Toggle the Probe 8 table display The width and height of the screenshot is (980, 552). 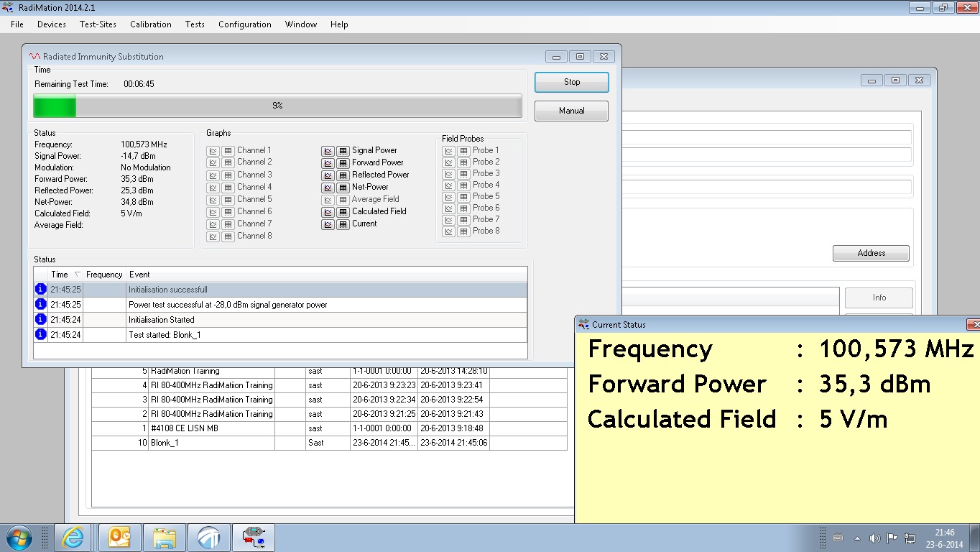pyautogui.click(x=463, y=231)
